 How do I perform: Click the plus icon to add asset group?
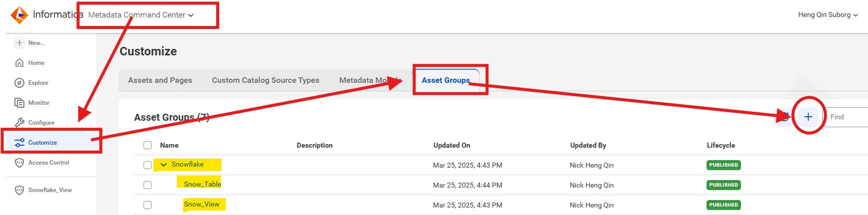tap(808, 117)
